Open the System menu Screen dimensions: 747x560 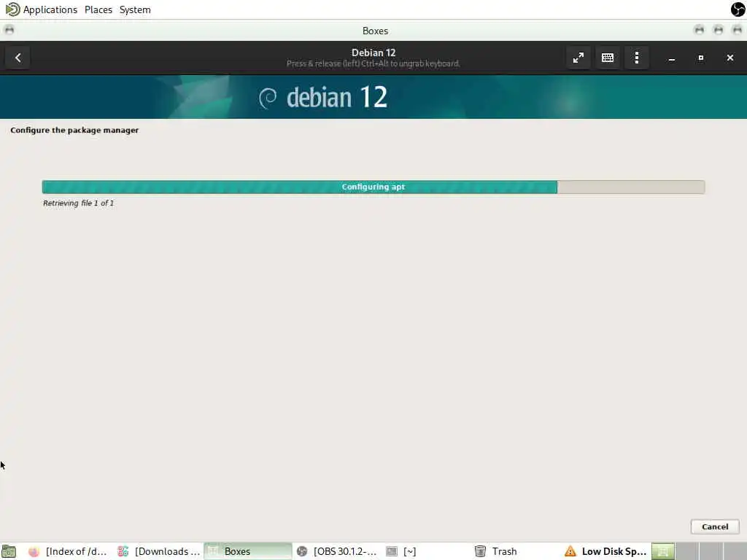pos(135,9)
